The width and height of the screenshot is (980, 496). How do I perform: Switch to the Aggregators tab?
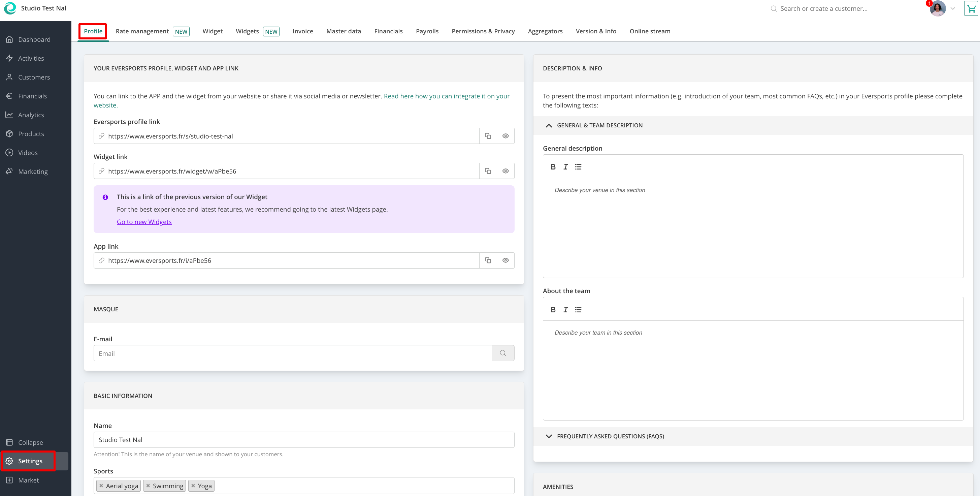[545, 31]
